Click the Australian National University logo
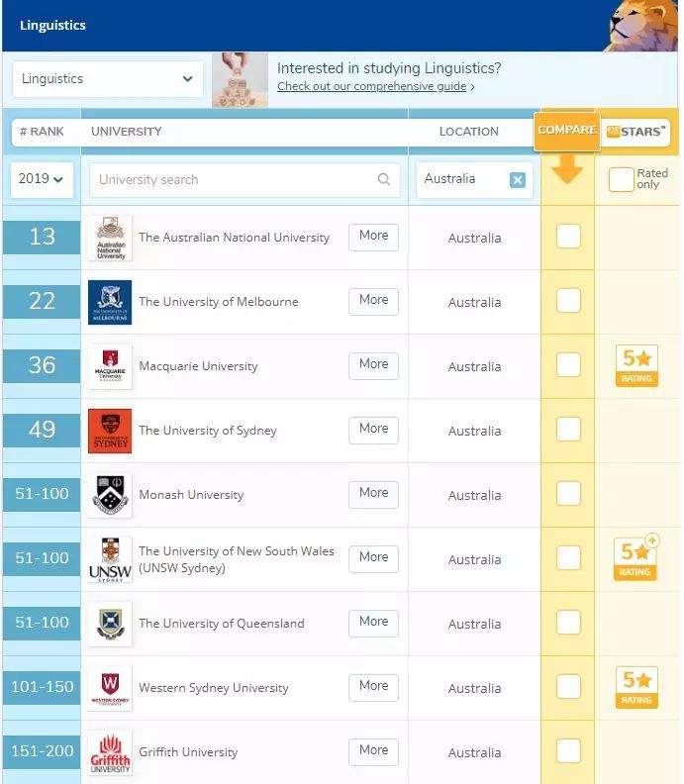 tap(110, 238)
